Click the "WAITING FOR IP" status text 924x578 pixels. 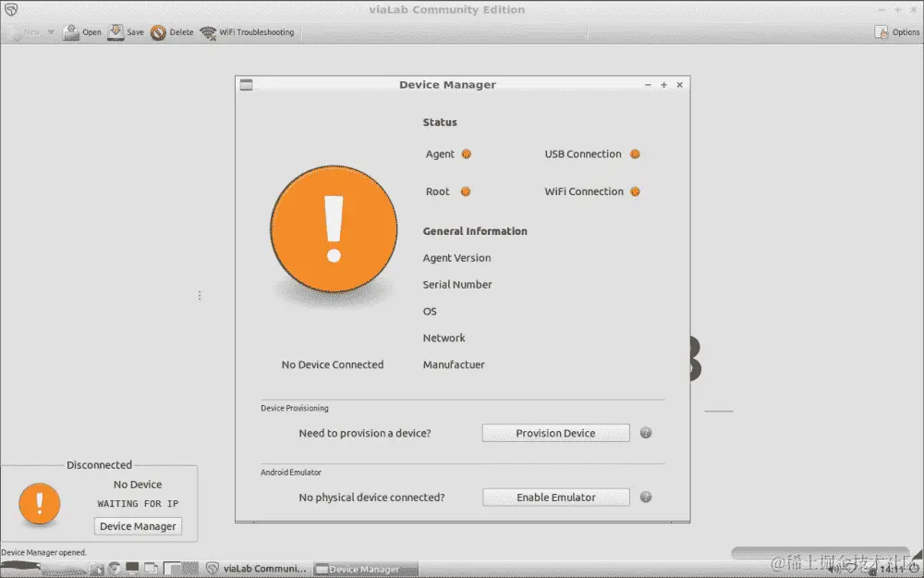[138, 504]
